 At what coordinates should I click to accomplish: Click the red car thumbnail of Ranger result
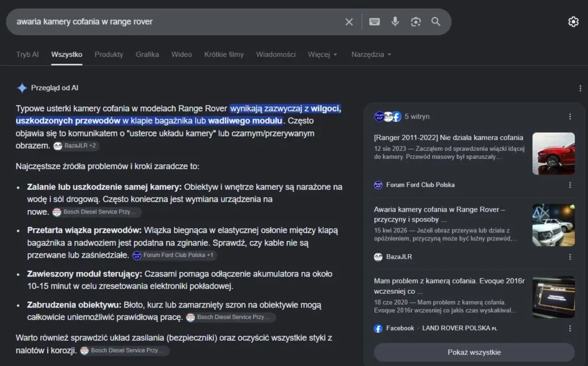554,154
